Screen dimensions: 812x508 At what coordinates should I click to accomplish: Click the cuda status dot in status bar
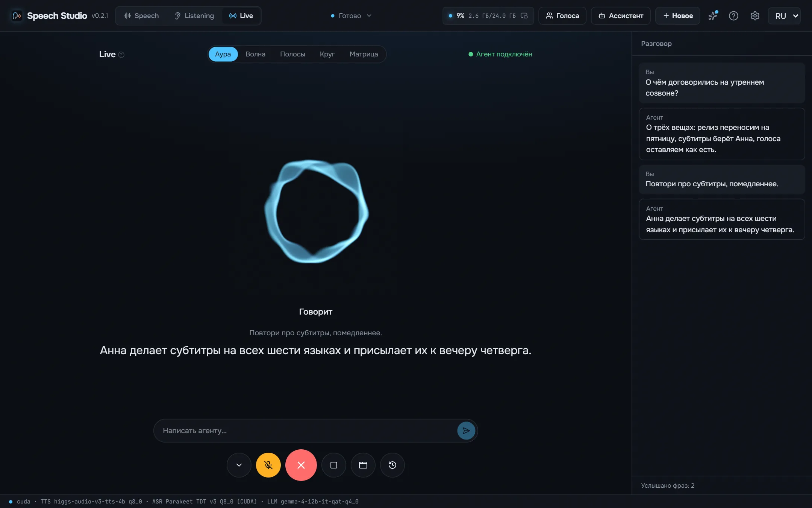(11, 502)
